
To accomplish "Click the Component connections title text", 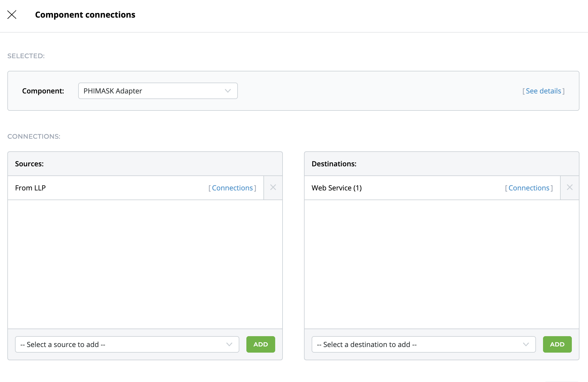I will (x=85, y=15).
